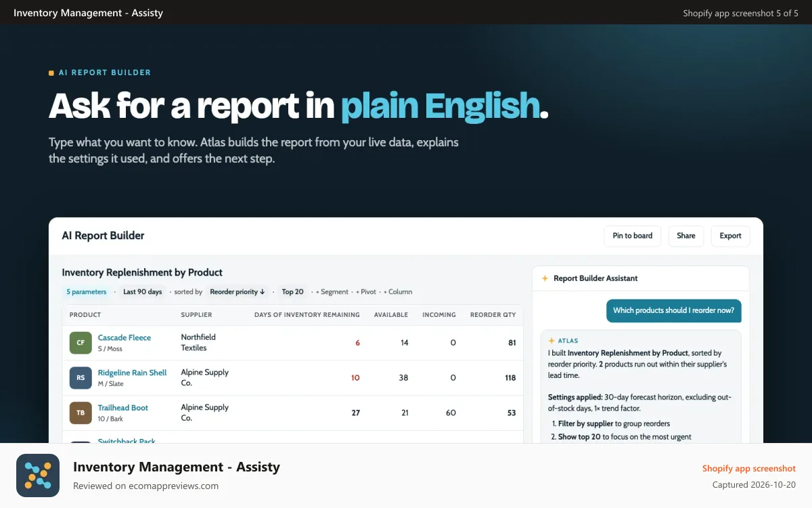This screenshot has height=508, width=812.
Task: Sort by the REORDER QTY column header
Action: [x=493, y=315]
